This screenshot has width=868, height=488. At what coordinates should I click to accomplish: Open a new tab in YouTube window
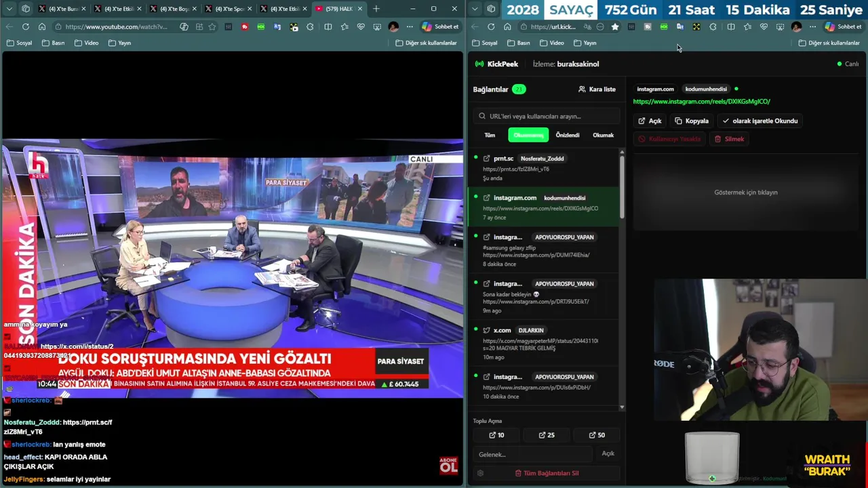click(x=376, y=9)
